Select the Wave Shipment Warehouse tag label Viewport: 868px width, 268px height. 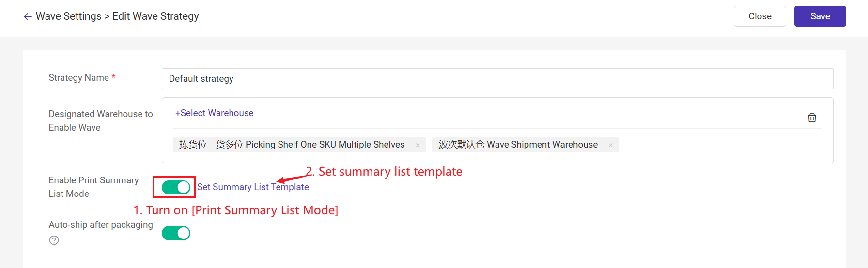[x=518, y=145]
